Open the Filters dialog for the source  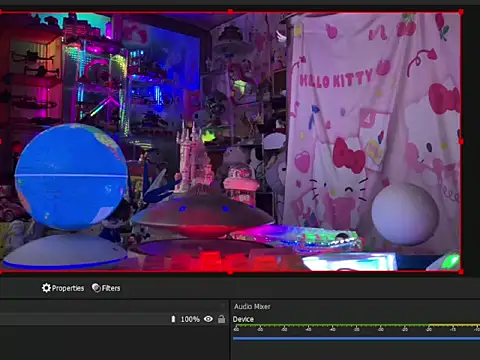point(106,288)
